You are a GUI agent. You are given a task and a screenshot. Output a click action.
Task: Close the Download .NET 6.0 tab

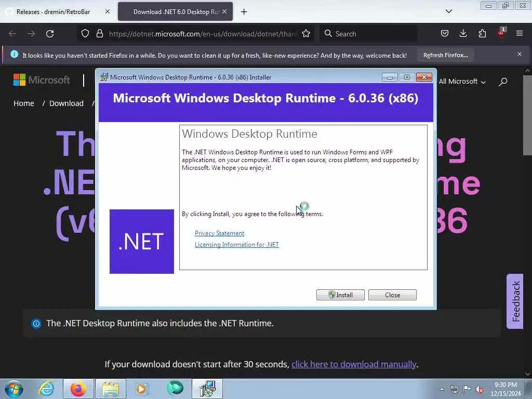[x=224, y=11]
